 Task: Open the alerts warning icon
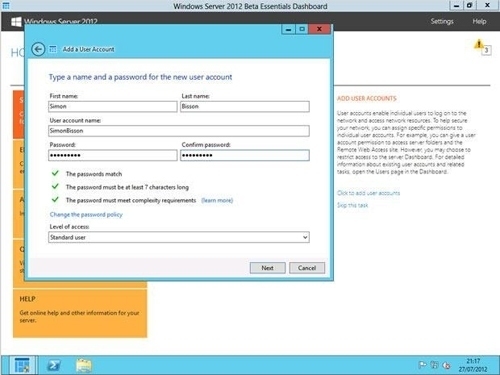point(479,44)
